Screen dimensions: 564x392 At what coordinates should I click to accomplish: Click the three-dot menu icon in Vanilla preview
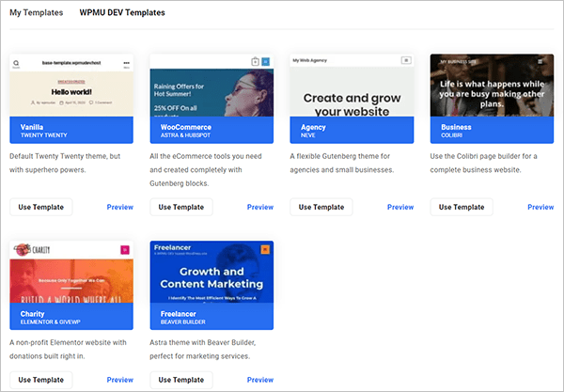(x=127, y=64)
